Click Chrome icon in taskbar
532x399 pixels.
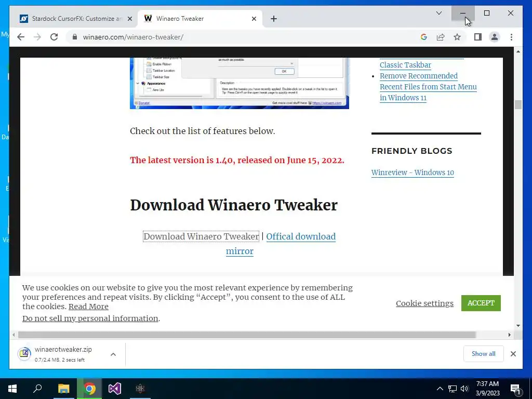click(x=89, y=389)
